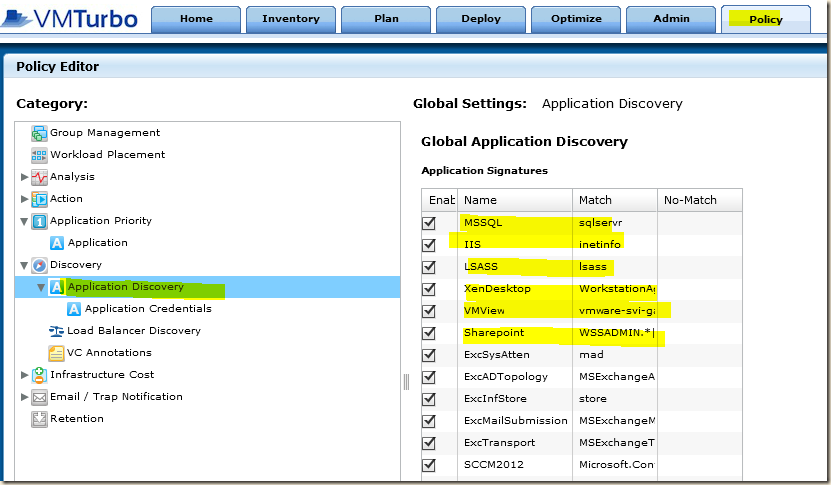This screenshot has height=485, width=831.
Task: Disable the Sharepoint signature checkbox
Action: (x=429, y=333)
